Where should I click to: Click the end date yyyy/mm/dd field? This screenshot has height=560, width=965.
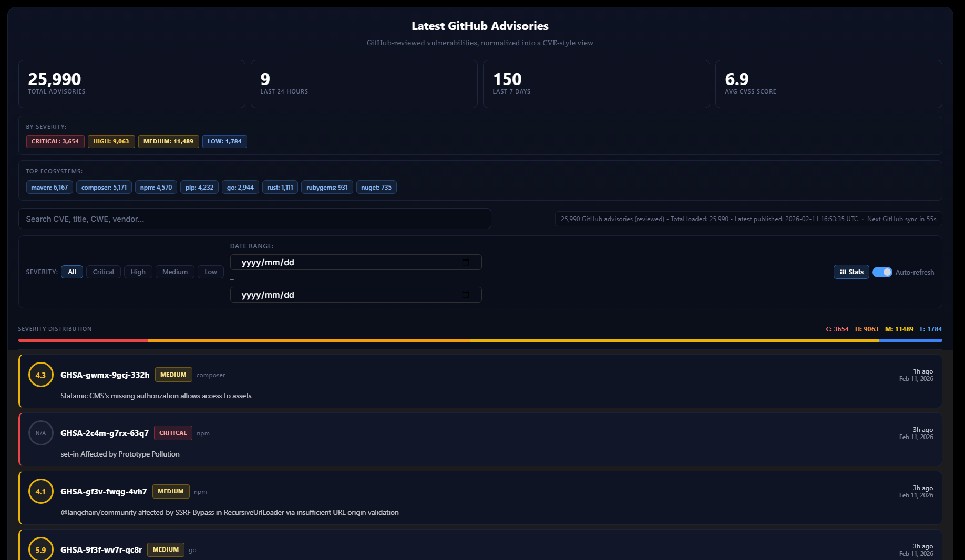point(342,295)
